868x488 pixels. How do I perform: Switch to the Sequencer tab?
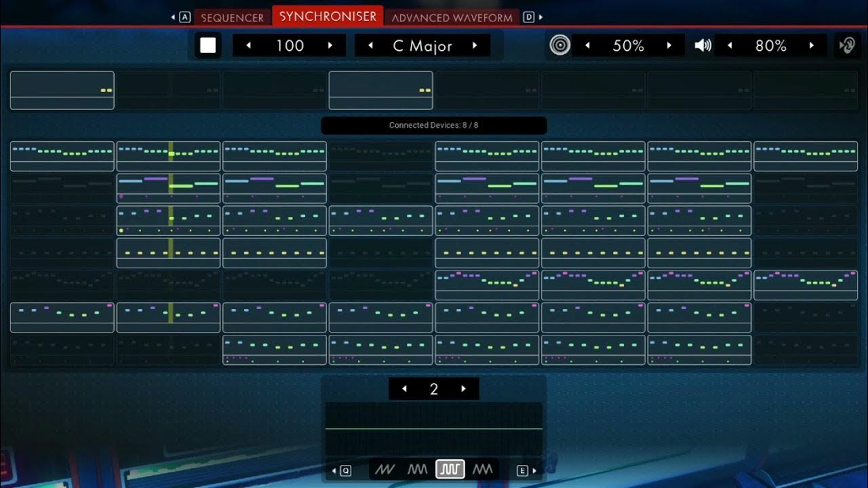point(232,18)
